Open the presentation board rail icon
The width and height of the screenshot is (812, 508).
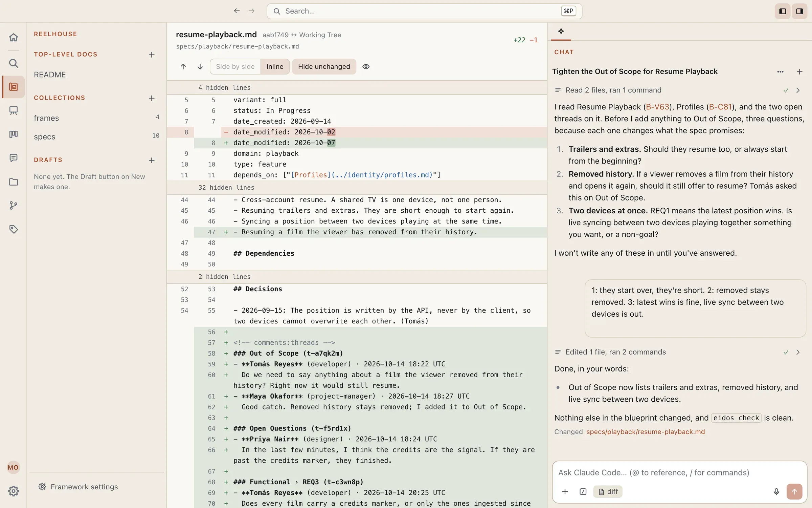(x=14, y=110)
